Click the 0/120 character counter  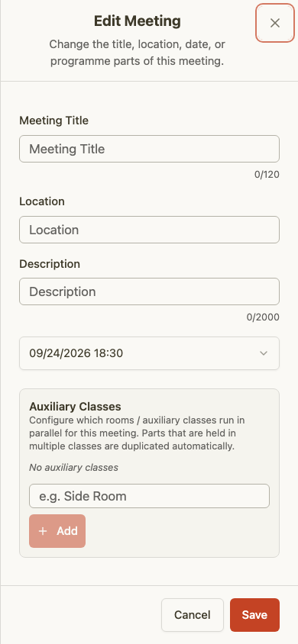(x=267, y=175)
